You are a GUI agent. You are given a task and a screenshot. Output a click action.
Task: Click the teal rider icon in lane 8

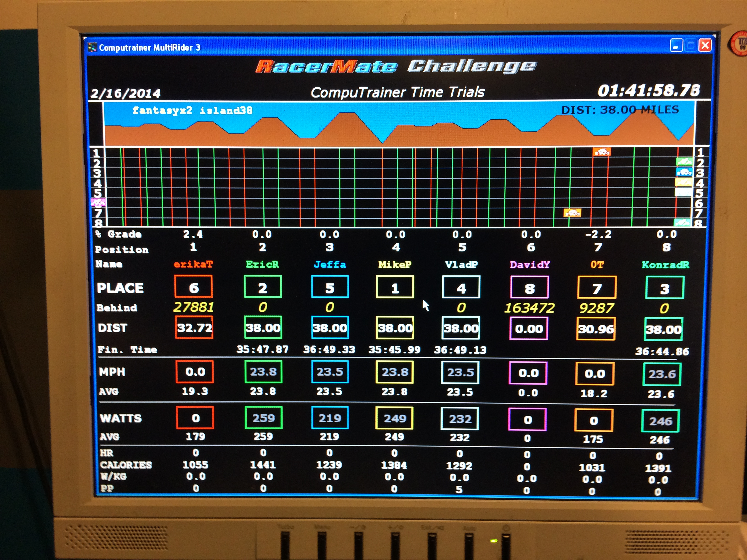pyautogui.click(x=682, y=222)
